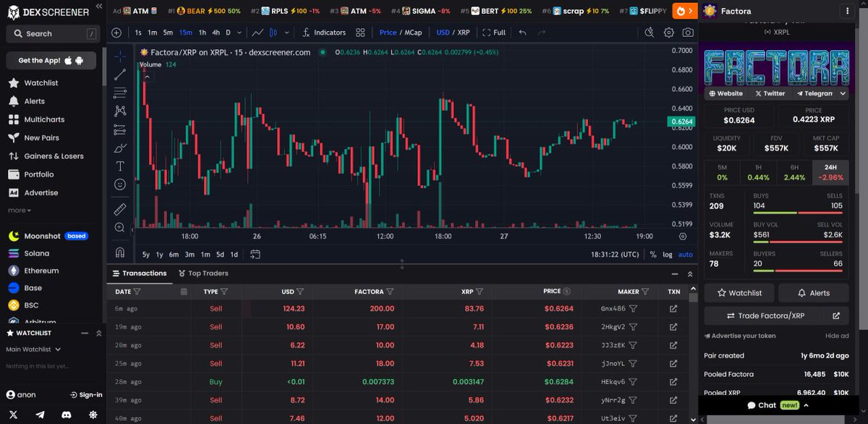Open the date column calendar filter
Viewport: 868px width, 424px height.
pos(184,292)
